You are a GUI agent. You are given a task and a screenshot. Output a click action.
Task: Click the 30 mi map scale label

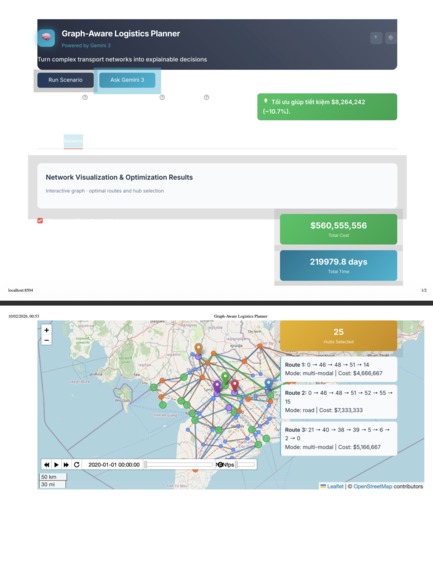click(x=52, y=484)
